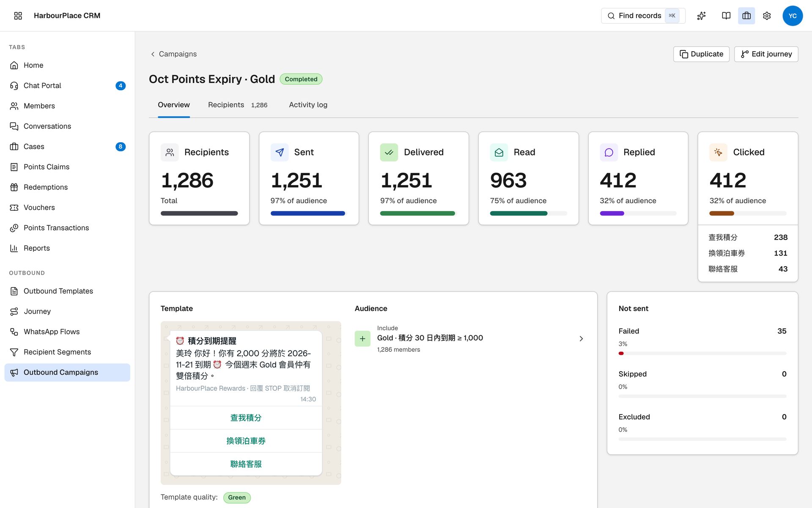The image size is (812, 508).
Task: Click 查我積分 template button
Action: coord(246,418)
